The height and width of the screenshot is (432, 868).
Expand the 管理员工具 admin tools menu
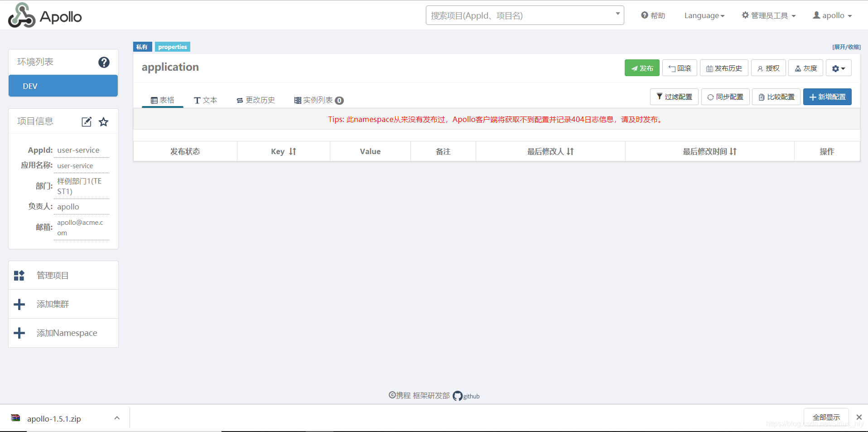click(x=769, y=15)
